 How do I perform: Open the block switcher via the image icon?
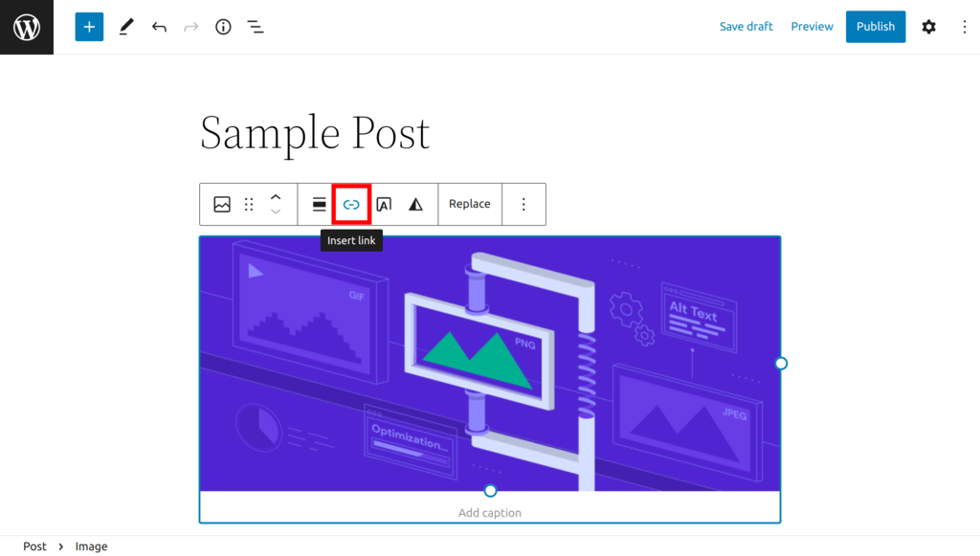click(x=221, y=204)
